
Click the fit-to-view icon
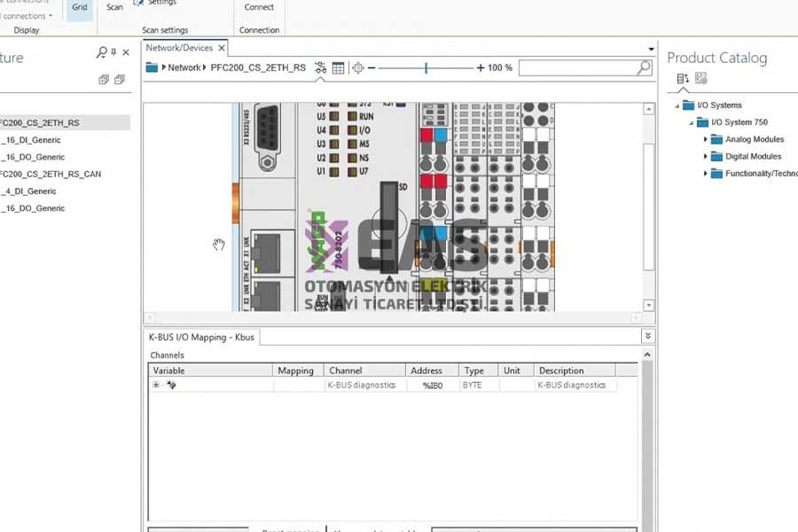coord(358,67)
